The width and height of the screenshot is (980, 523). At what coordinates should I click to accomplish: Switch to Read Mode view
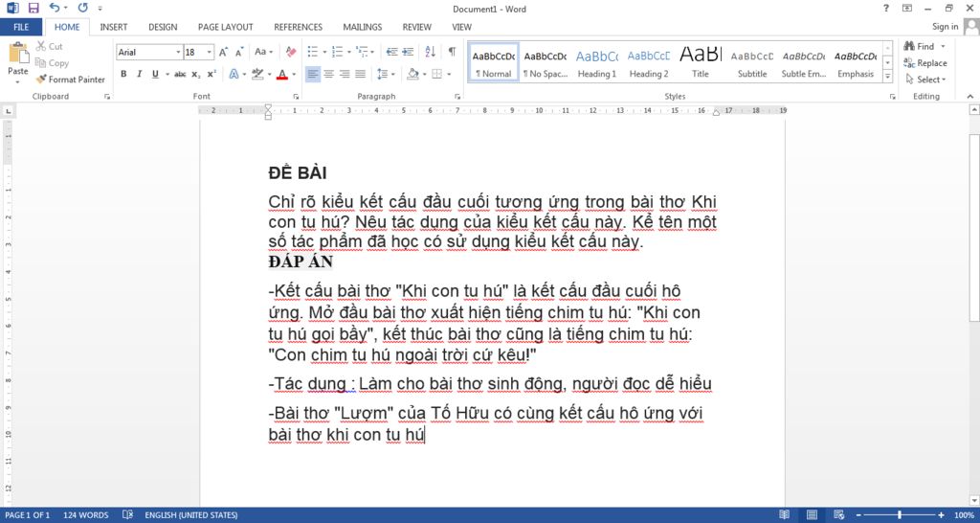click(x=785, y=515)
